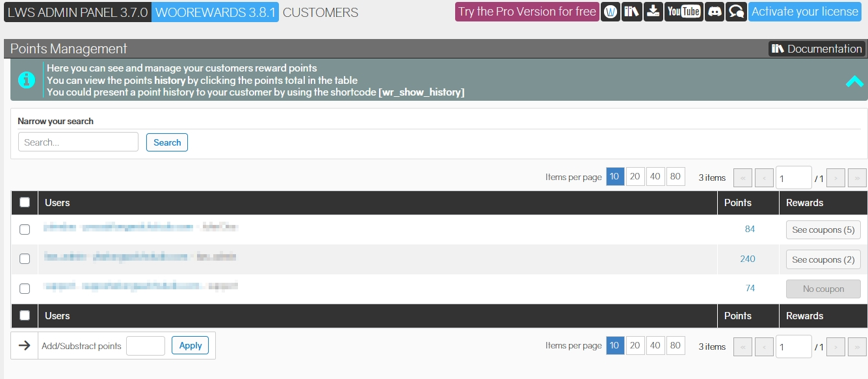Click the Search button
Screen dimensions: 868x379
click(x=167, y=142)
